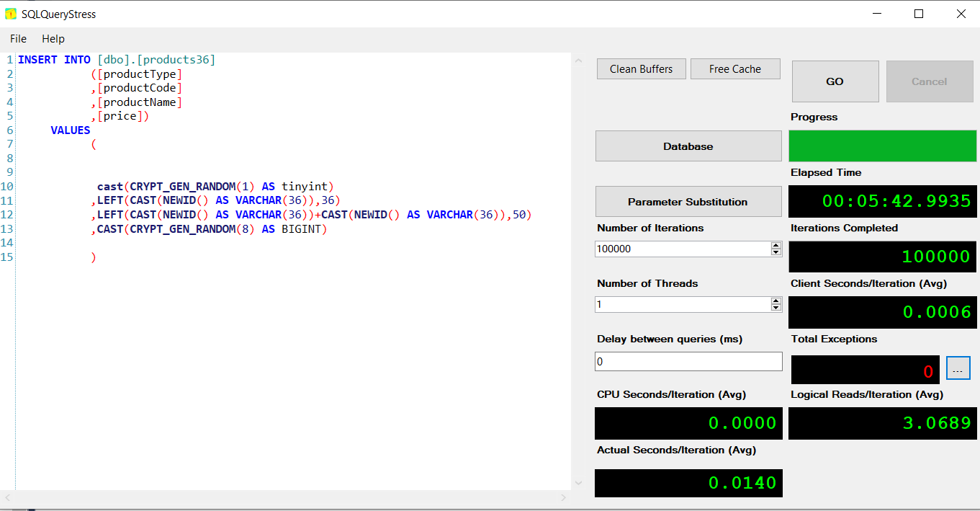Start the test with GO
Image resolution: width=980 pixels, height=511 pixels.
point(835,81)
